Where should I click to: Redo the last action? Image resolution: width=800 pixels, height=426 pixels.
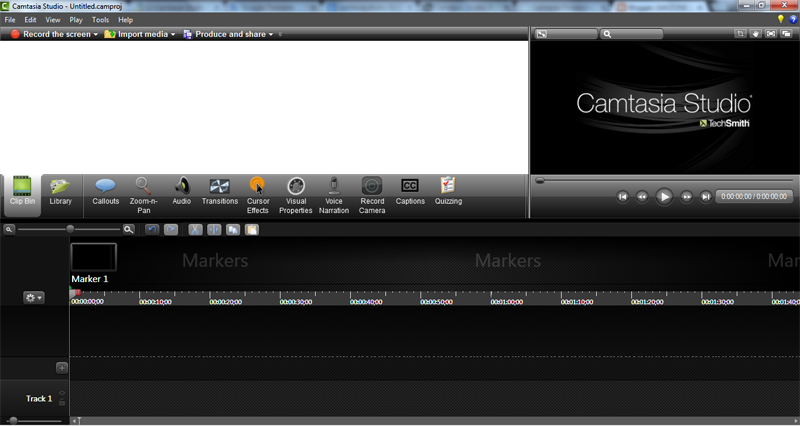point(171,230)
